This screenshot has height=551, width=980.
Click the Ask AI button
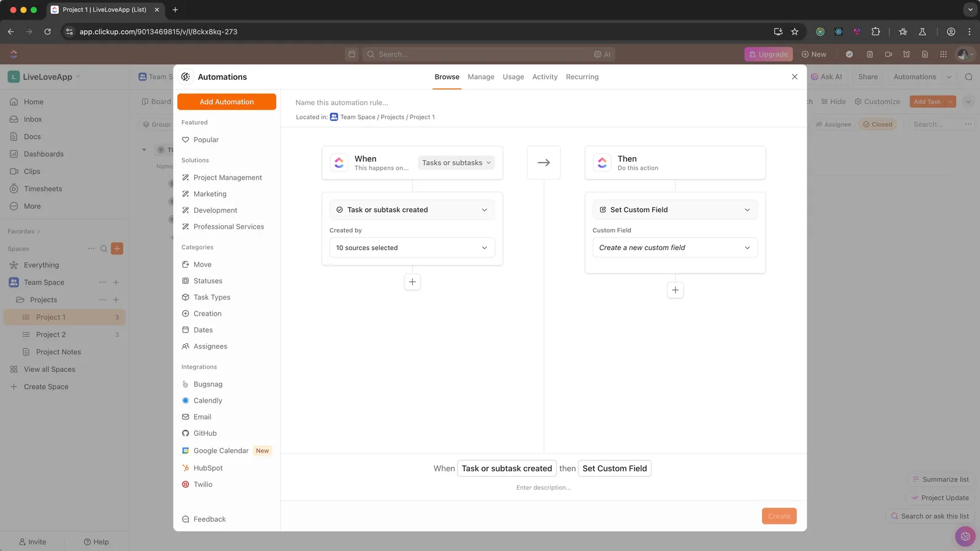[826, 77]
